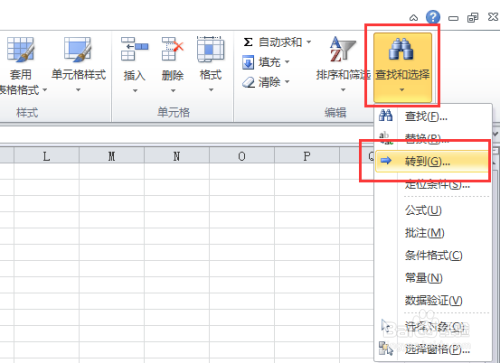
Task: Select column M header
Action: [112, 156]
